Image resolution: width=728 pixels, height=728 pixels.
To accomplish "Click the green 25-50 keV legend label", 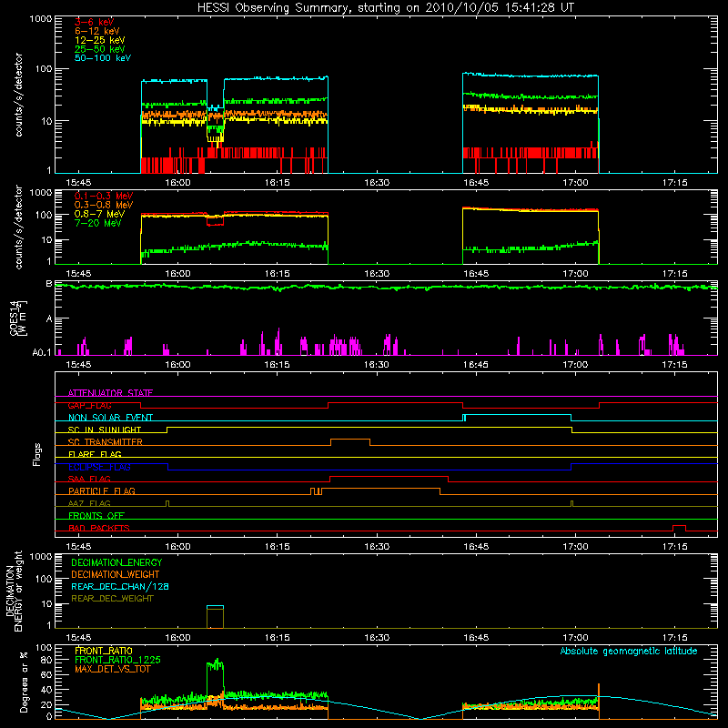I will [100, 49].
